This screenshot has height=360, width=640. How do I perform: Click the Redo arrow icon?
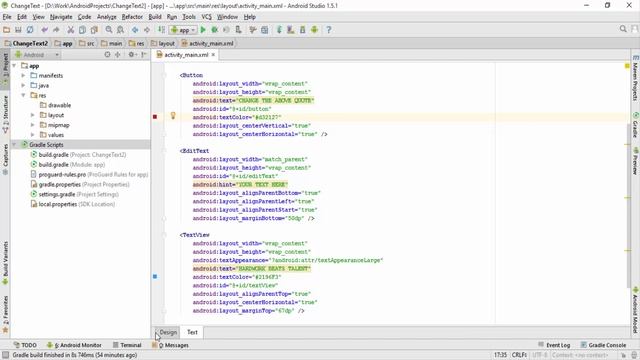click(56, 30)
